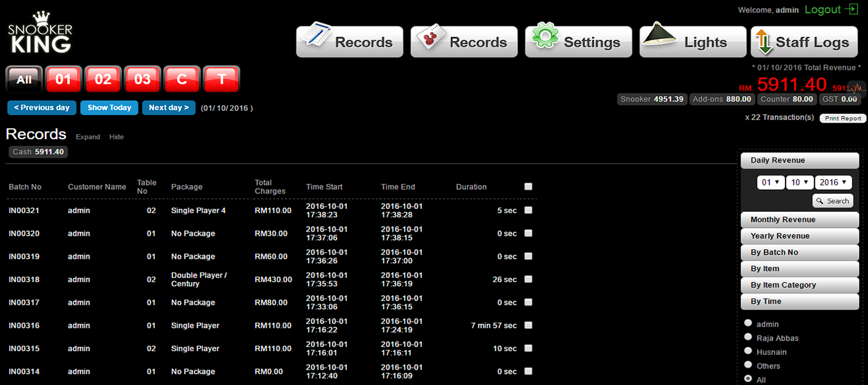Expand the Monthly Revenue section
868x385 pixels.
799,220
